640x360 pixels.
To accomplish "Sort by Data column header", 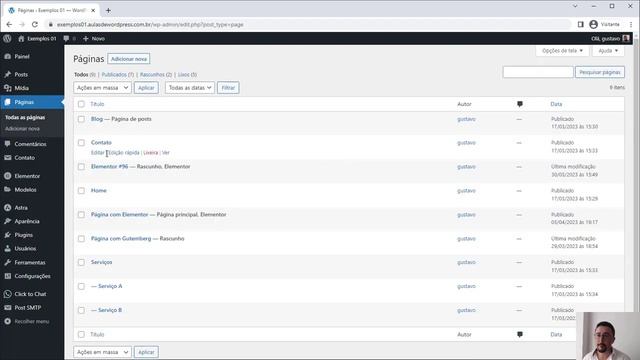I will point(556,104).
